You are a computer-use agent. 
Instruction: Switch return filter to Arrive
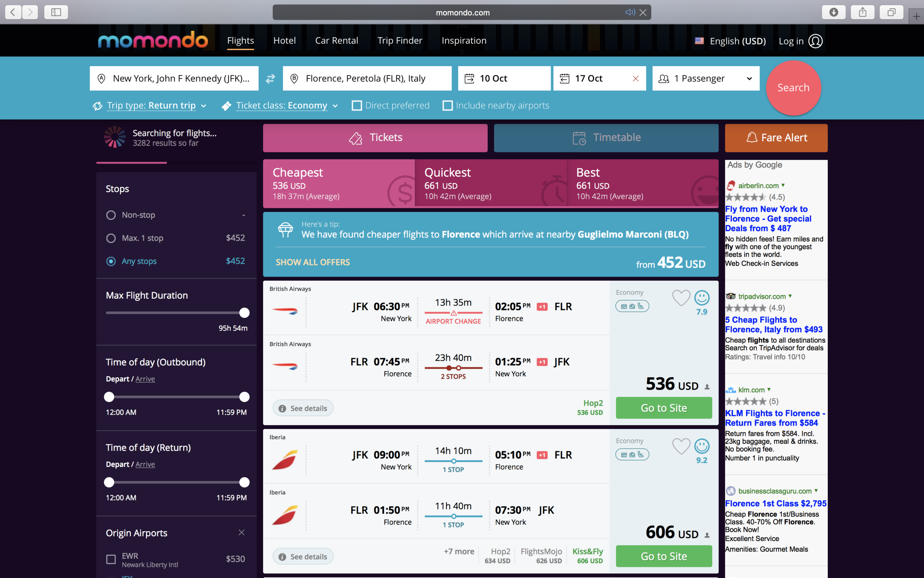coord(145,464)
